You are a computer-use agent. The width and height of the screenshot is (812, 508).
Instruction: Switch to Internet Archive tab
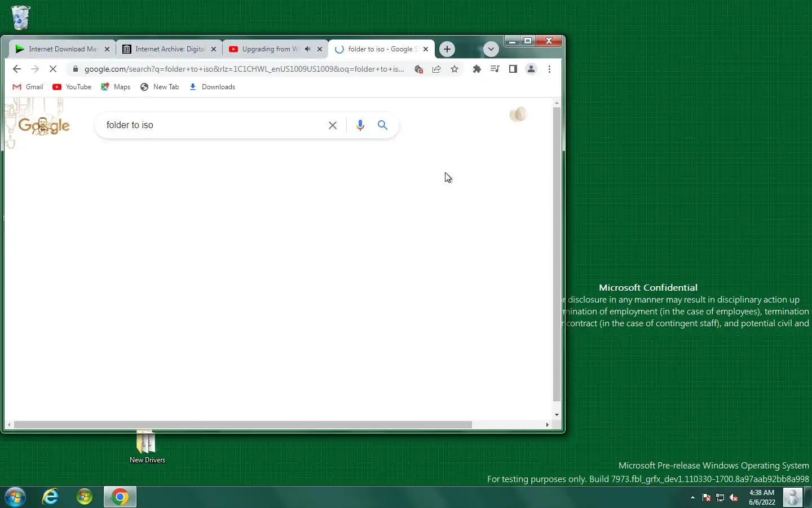pyautogui.click(x=169, y=49)
